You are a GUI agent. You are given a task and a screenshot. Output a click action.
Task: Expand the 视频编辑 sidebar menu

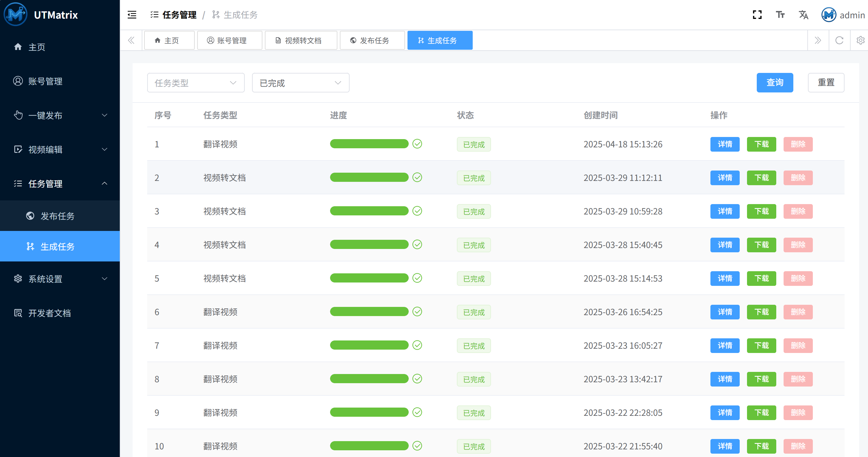(x=60, y=149)
